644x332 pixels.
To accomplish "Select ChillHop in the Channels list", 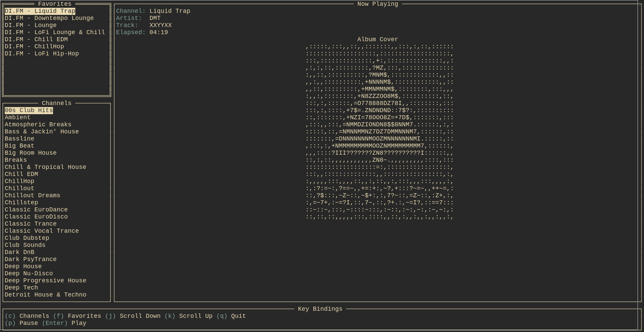I will [x=20, y=181].
